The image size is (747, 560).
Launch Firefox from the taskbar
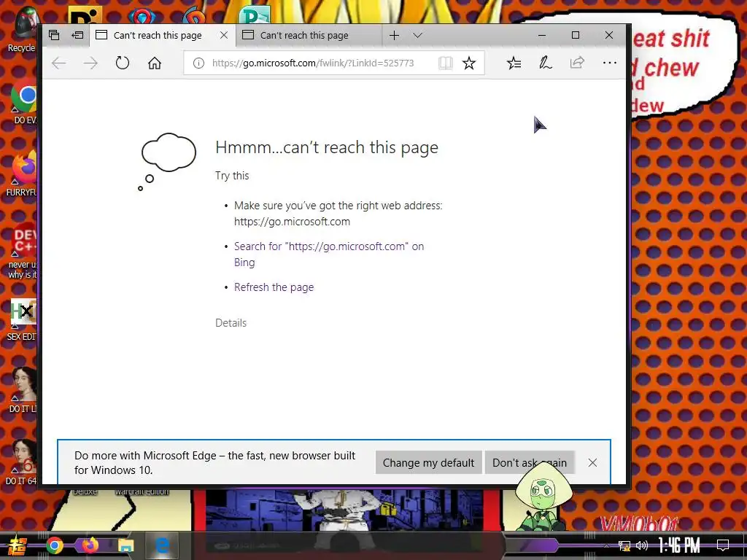pos(90,545)
